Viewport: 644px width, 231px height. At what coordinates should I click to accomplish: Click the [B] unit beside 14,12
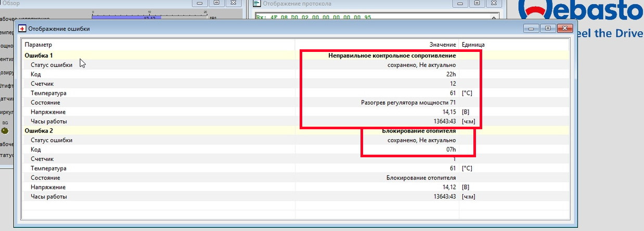pyautogui.click(x=466, y=187)
